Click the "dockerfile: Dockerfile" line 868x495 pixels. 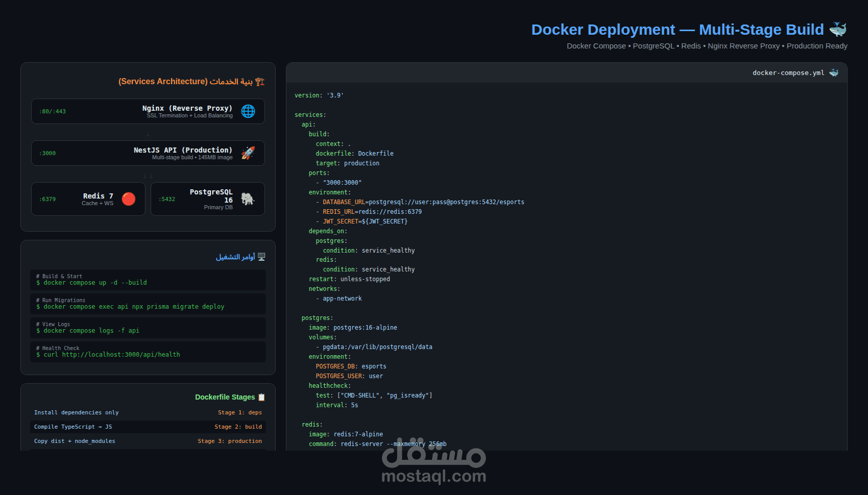[x=355, y=154]
